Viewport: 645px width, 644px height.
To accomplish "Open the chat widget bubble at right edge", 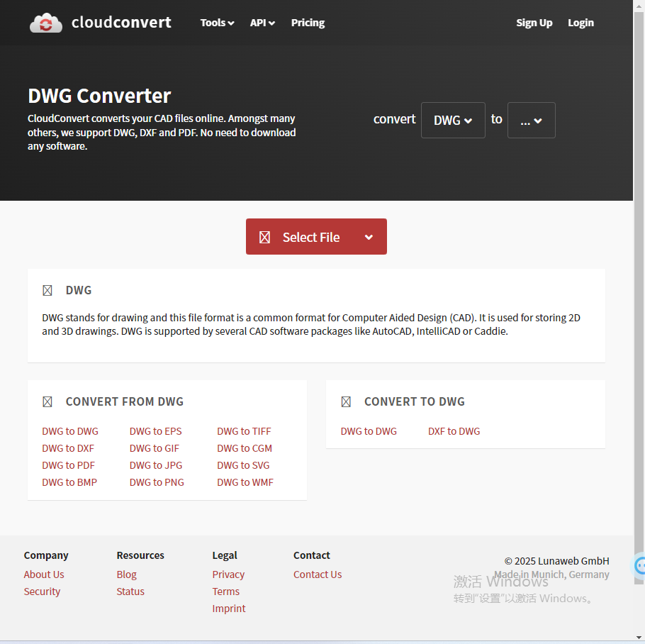I will (639, 566).
